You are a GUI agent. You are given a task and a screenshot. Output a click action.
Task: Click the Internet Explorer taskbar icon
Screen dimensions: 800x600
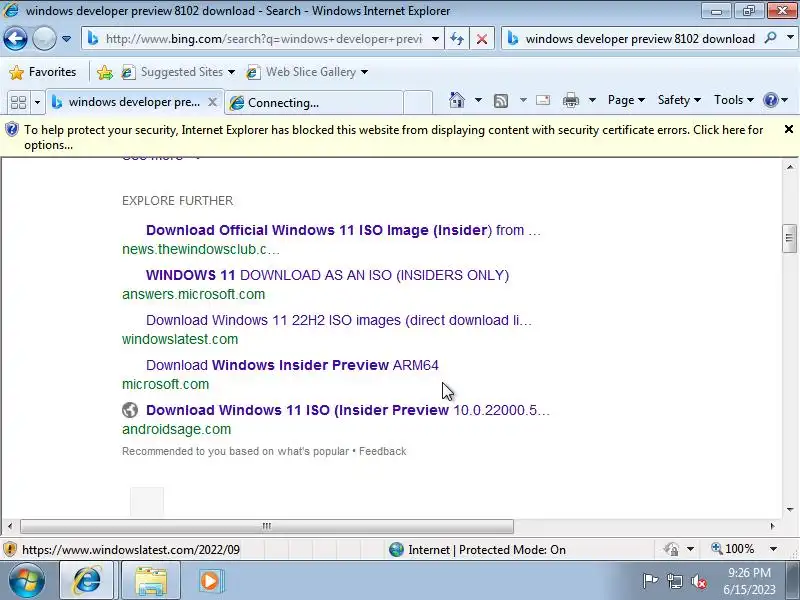click(87, 581)
